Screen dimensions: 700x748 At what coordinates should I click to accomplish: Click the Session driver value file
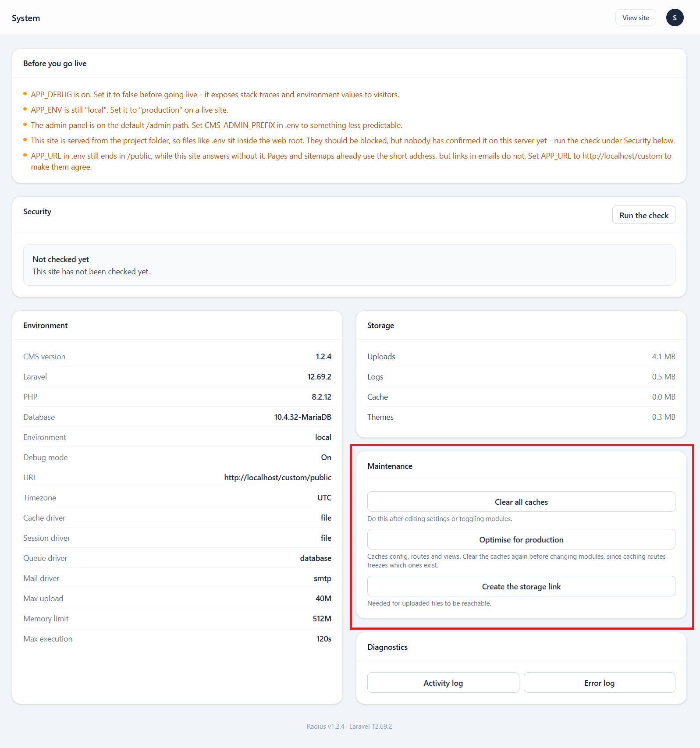[326, 538]
